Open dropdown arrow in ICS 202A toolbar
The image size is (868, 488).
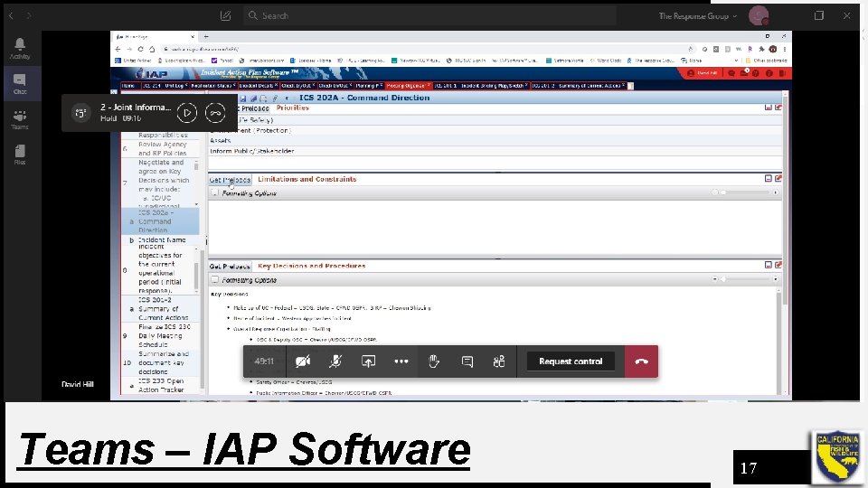[287, 98]
